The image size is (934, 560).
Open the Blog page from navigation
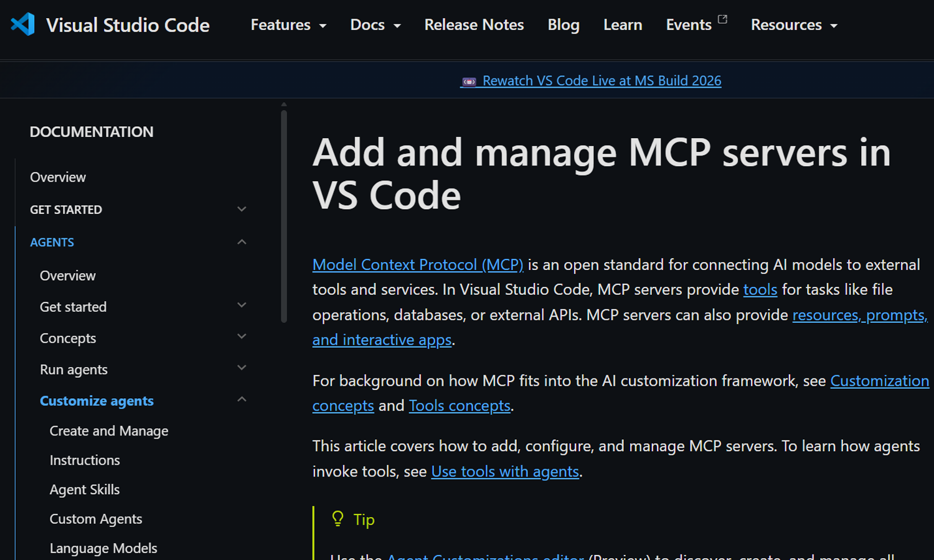(564, 25)
